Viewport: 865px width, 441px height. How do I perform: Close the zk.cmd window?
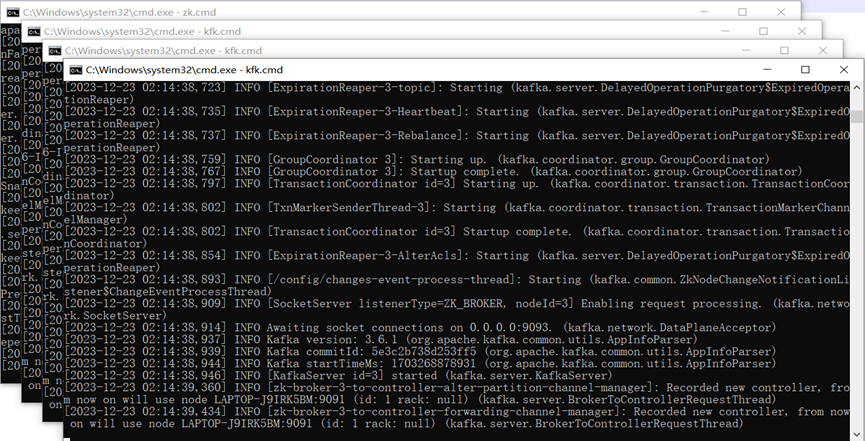click(x=781, y=12)
